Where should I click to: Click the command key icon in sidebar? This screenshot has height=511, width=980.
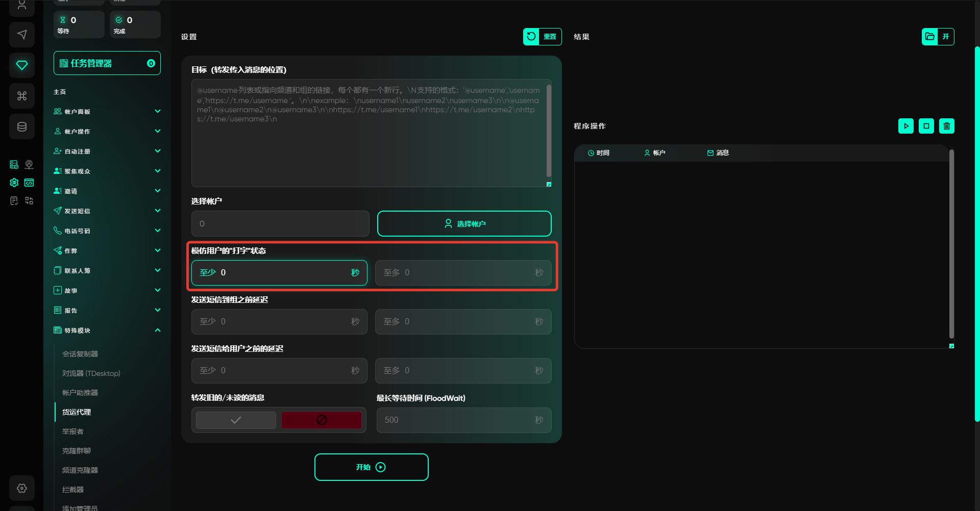(22, 96)
